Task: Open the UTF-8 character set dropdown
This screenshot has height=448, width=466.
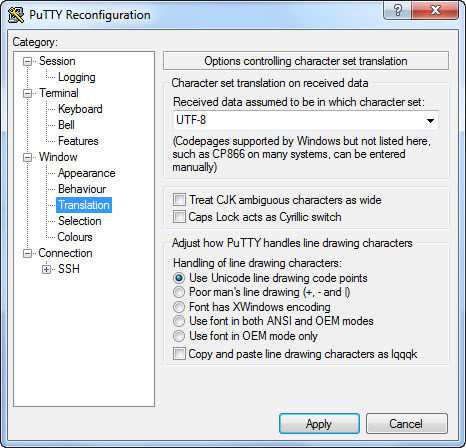Action: (306, 120)
